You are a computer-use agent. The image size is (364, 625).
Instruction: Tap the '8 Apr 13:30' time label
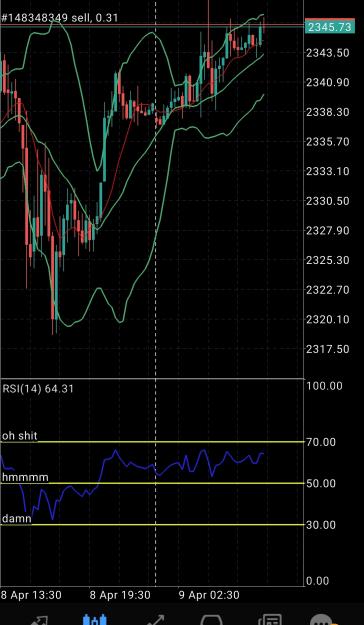pyautogui.click(x=31, y=596)
